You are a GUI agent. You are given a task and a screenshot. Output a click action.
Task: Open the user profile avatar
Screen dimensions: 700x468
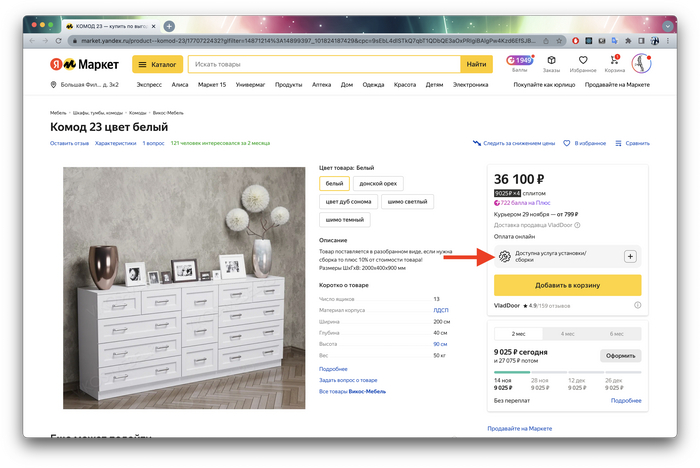pos(642,63)
